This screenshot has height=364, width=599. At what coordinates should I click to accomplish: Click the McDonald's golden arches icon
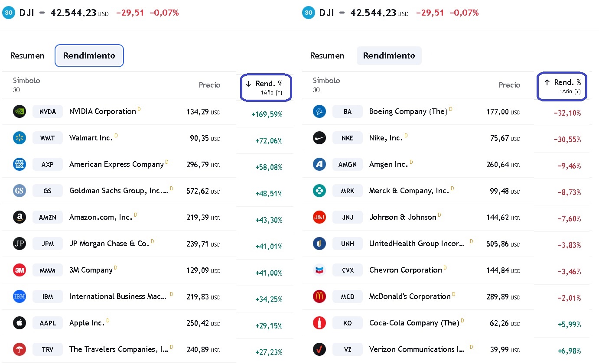(319, 296)
